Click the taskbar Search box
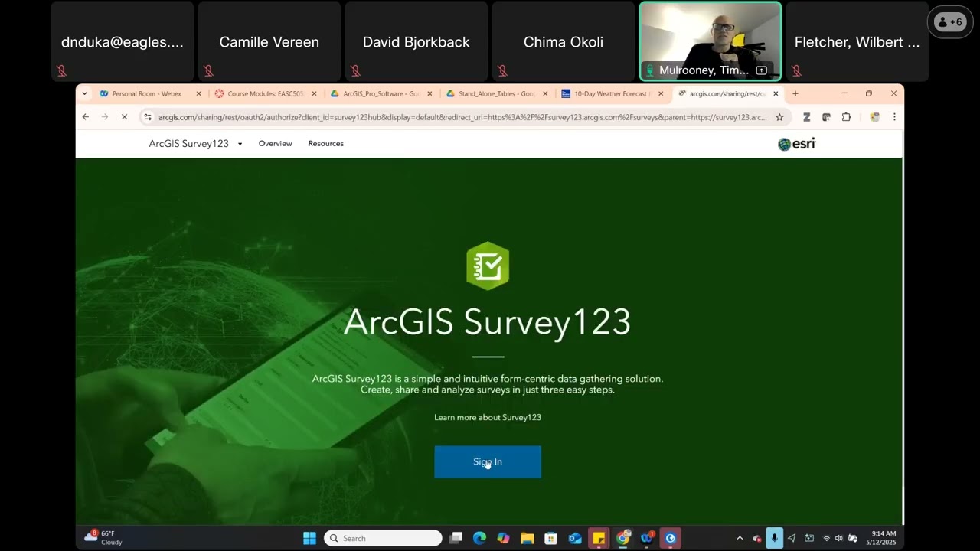The height and width of the screenshot is (551, 980). (383, 538)
